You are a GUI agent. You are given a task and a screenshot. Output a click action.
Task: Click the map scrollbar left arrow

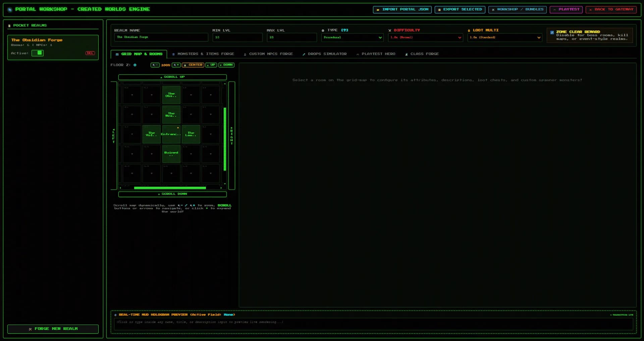(120, 188)
